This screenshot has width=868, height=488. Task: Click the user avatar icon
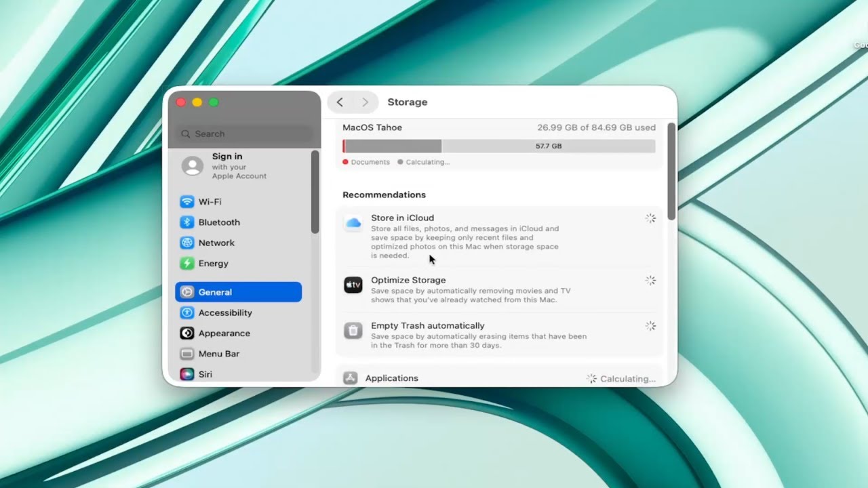(193, 166)
